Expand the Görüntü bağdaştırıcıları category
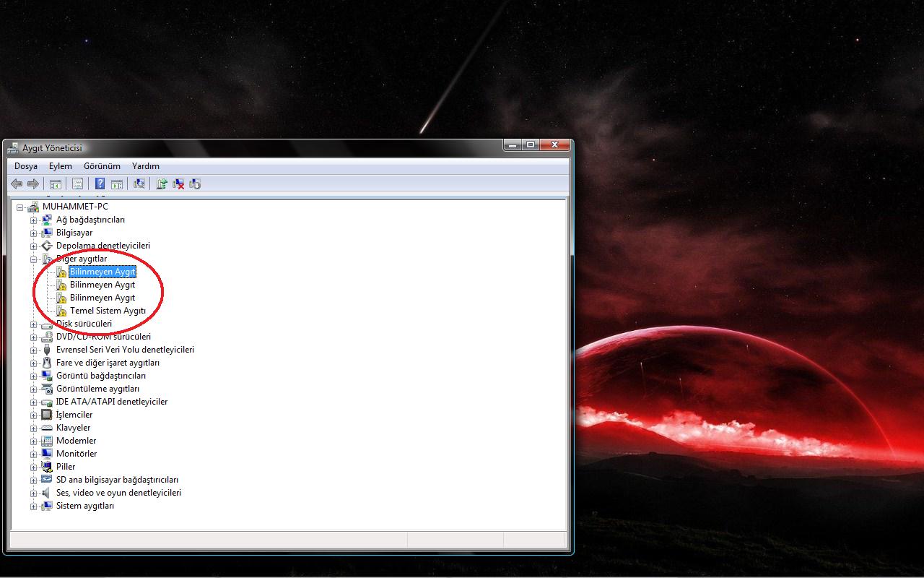The image size is (924, 578). [x=33, y=376]
